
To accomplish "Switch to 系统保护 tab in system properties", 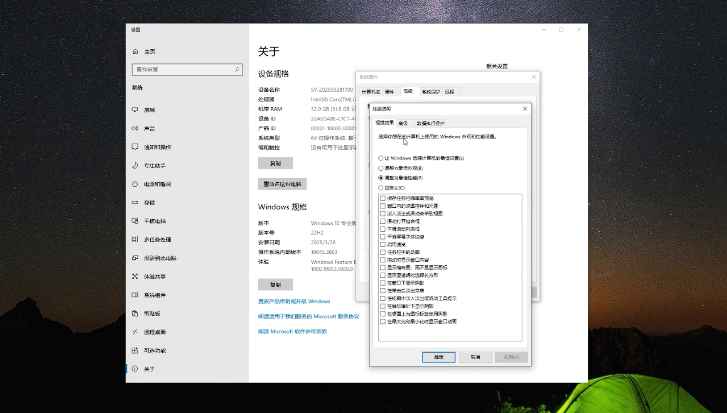I will (x=431, y=92).
